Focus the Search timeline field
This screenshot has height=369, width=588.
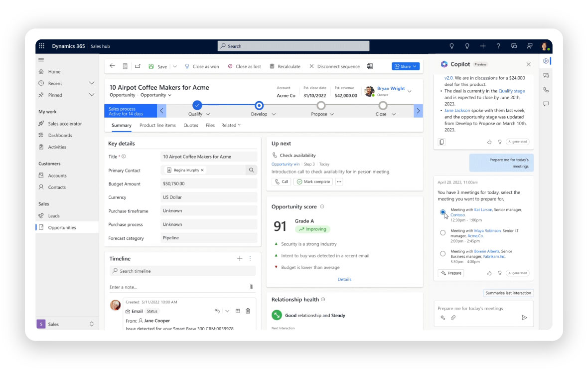pos(182,271)
